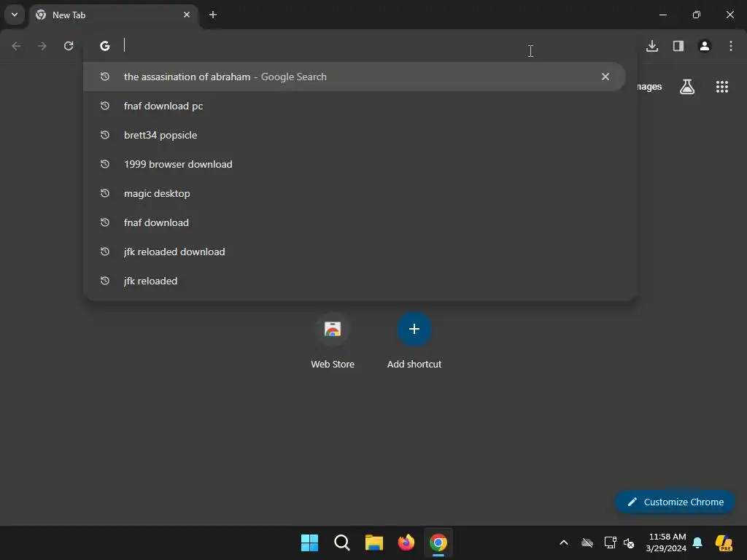Show hidden system tray icons
The height and width of the screenshot is (560, 747).
click(564, 542)
